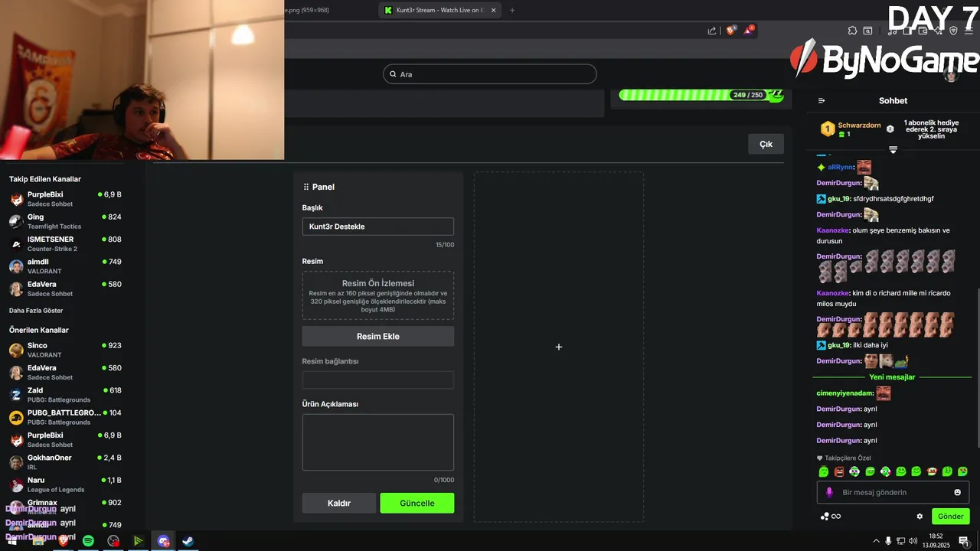Open the PUBG_BATTLEGRO... channel
980x551 pixels.
pos(65,417)
